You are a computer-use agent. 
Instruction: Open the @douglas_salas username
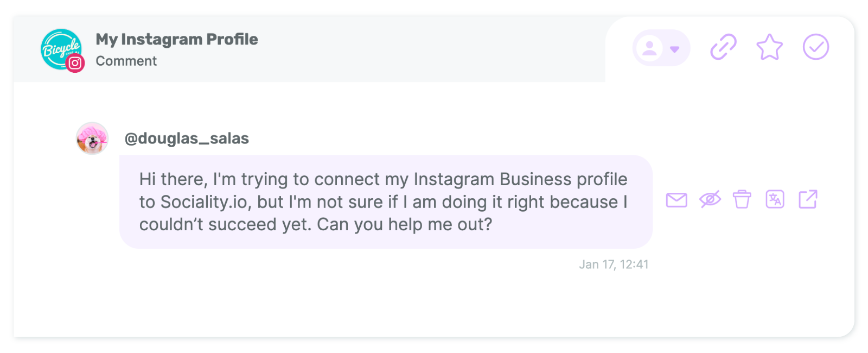coord(187,138)
